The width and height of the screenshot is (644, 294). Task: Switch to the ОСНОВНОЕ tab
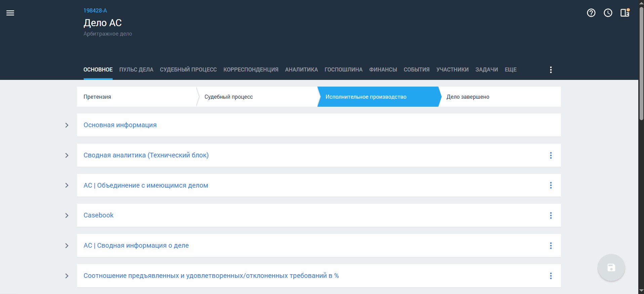pyautogui.click(x=98, y=69)
